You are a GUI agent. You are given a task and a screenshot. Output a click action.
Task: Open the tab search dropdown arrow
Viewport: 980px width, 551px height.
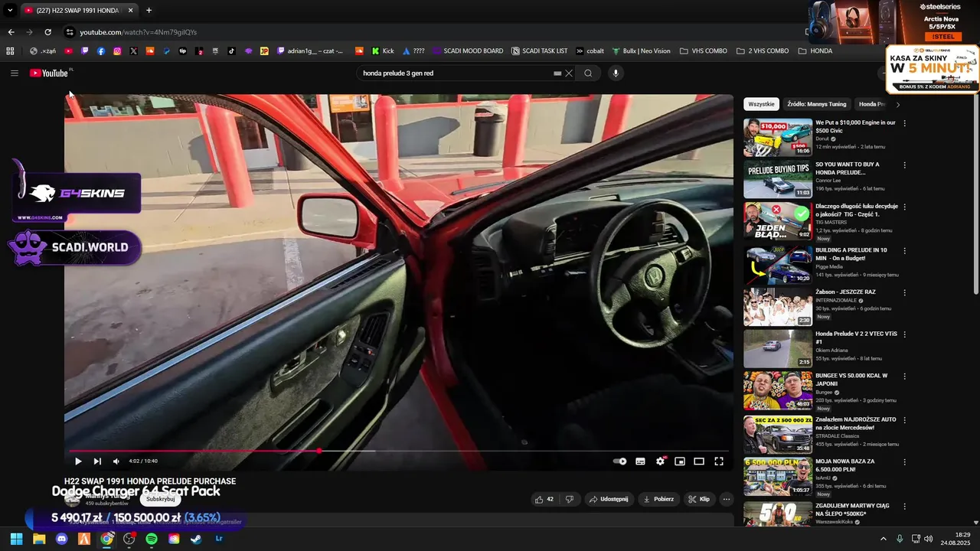pyautogui.click(x=10, y=11)
